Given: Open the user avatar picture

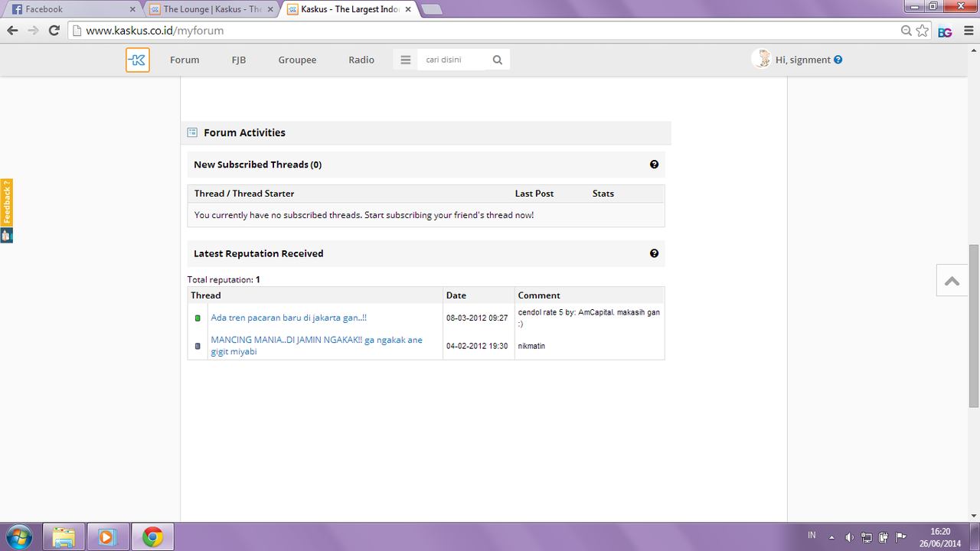Looking at the screenshot, I should pos(761,59).
